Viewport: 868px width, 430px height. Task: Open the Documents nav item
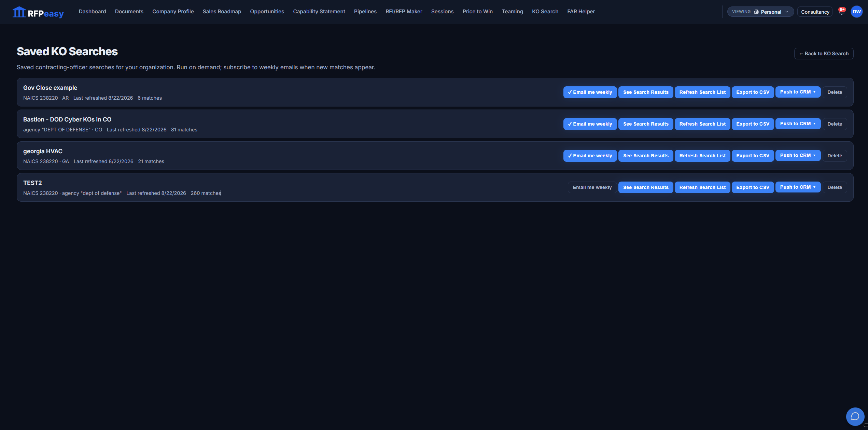(x=129, y=12)
